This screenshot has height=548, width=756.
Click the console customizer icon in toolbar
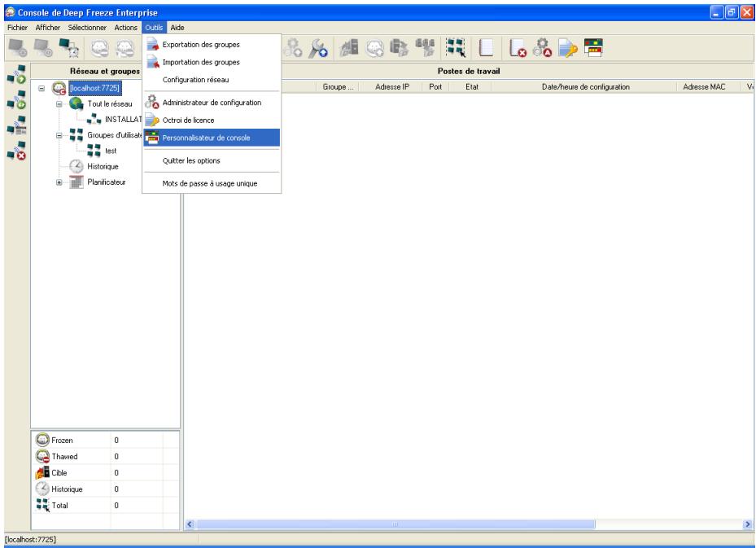point(593,48)
